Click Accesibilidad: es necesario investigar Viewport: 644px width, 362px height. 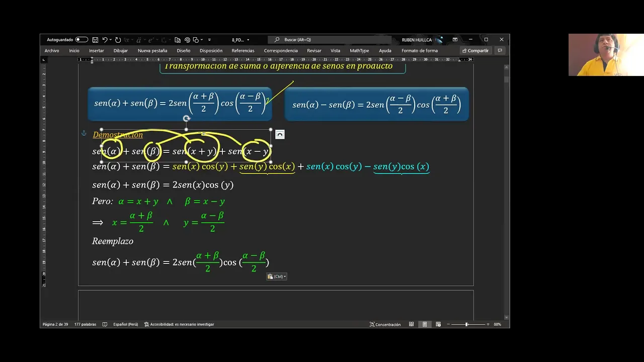(179, 324)
